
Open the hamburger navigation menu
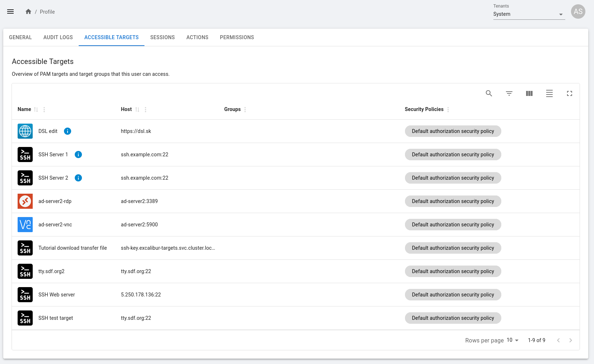tap(10, 11)
